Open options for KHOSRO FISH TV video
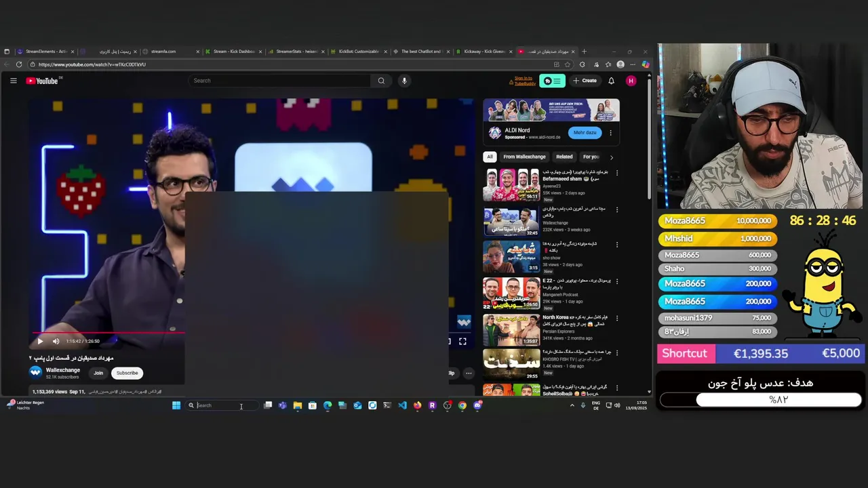 (x=616, y=352)
